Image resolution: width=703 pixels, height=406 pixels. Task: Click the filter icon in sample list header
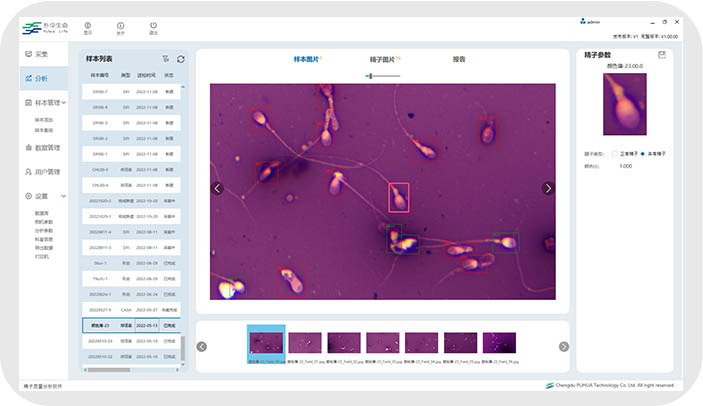point(166,59)
